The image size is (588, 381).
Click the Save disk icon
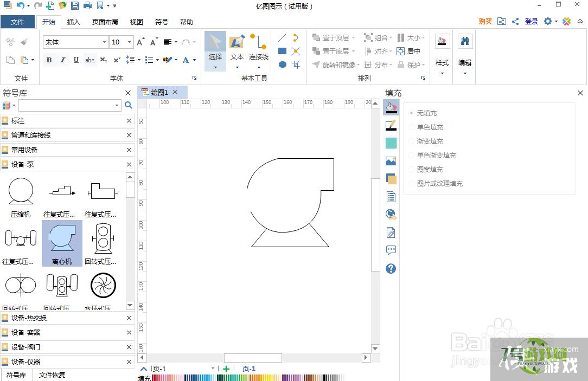pyautogui.click(x=75, y=5)
